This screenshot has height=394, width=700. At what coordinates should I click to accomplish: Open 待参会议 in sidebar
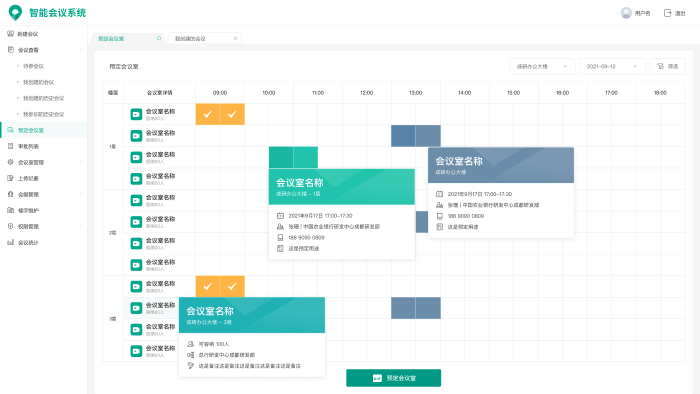click(33, 66)
